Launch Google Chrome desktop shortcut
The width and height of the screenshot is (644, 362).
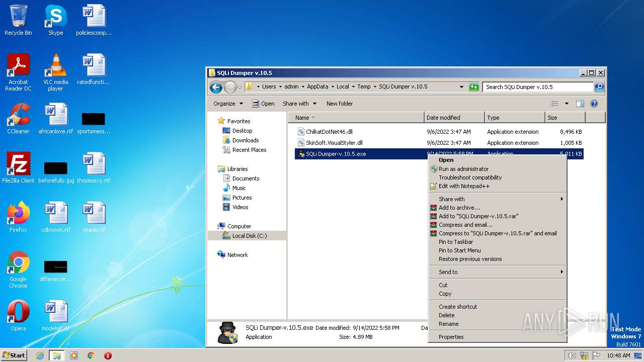(x=18, y=269)
